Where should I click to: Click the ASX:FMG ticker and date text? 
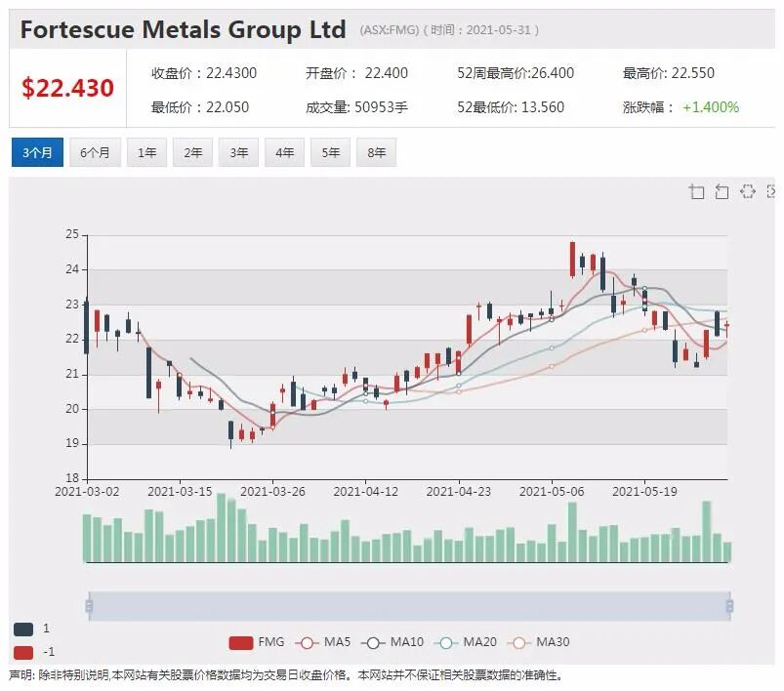(449, 30)
